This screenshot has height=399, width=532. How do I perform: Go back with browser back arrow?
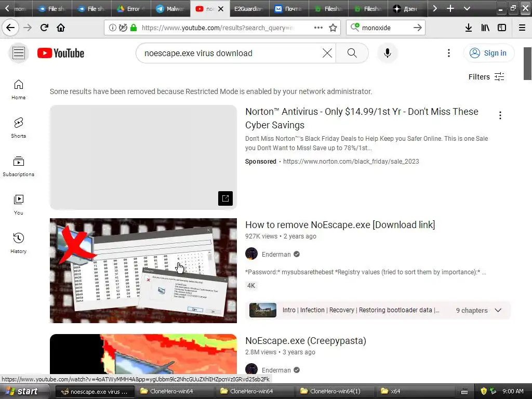(x=10, y=28)
